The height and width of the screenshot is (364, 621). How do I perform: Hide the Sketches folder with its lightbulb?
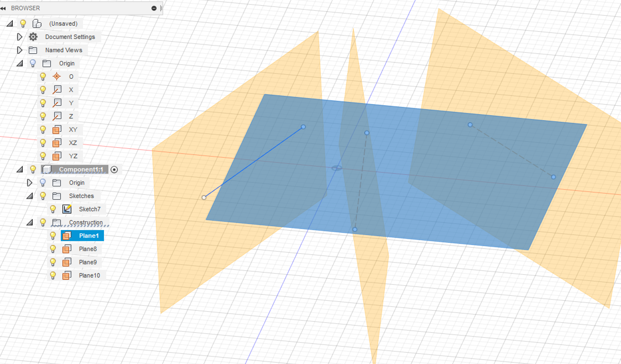(43, 196)
